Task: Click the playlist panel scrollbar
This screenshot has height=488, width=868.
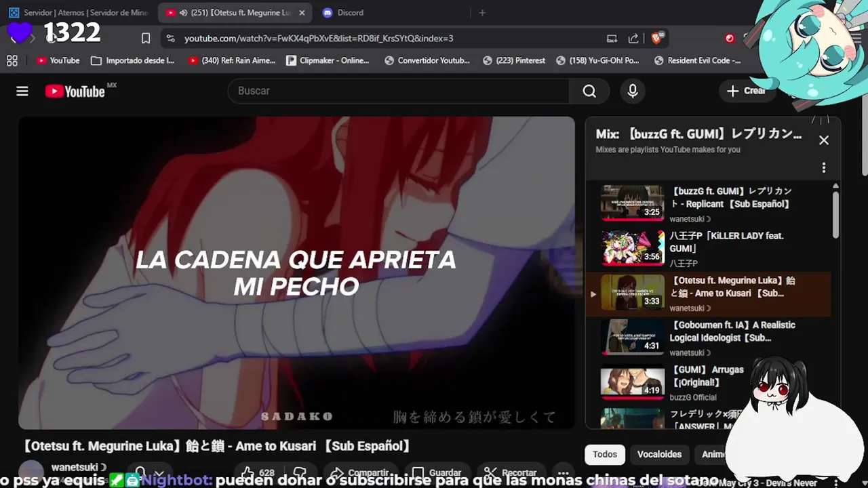Action: point(835,215)
